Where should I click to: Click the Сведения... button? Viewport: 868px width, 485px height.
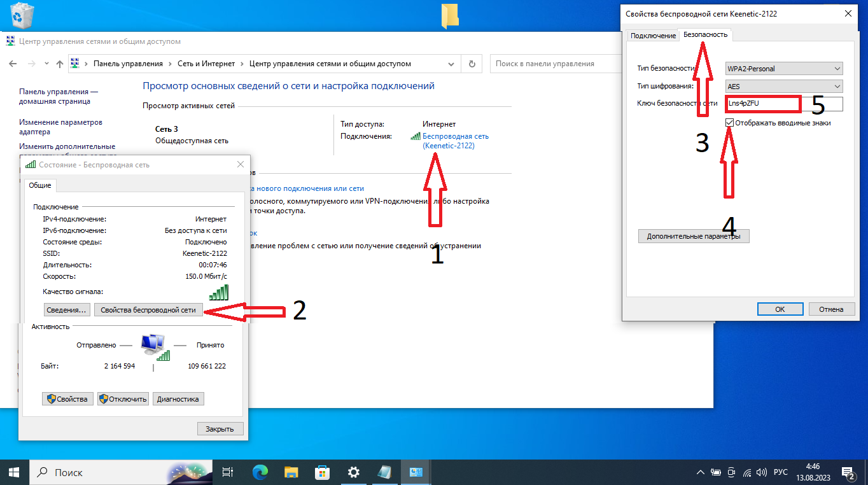pos(66,310)
